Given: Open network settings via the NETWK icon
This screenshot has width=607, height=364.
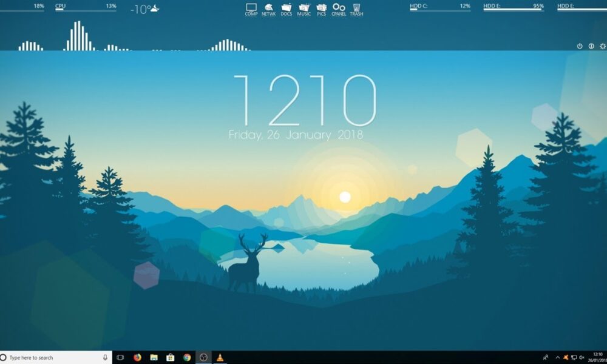Looking at the screenshot, I should point(268,7).
